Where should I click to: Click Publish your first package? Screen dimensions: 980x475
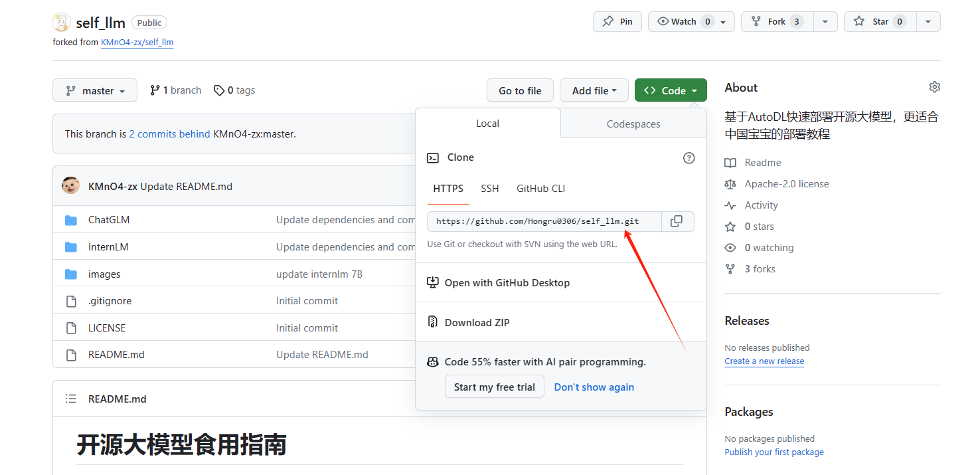coord(774,452)
